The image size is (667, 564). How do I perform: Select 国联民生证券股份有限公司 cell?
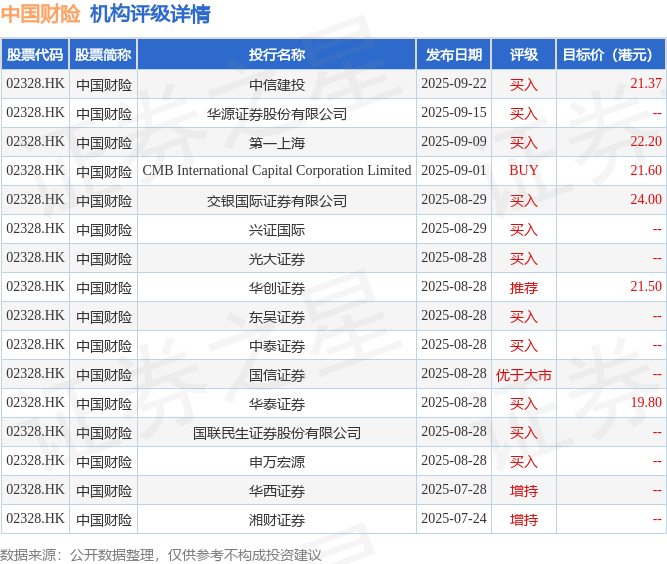click(277, 433)
